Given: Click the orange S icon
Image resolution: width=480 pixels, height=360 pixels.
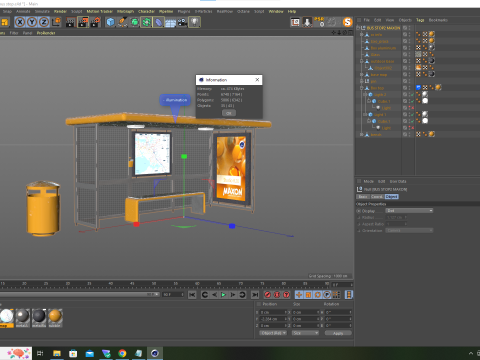Looking at the screenshot, I should point(347,22).
